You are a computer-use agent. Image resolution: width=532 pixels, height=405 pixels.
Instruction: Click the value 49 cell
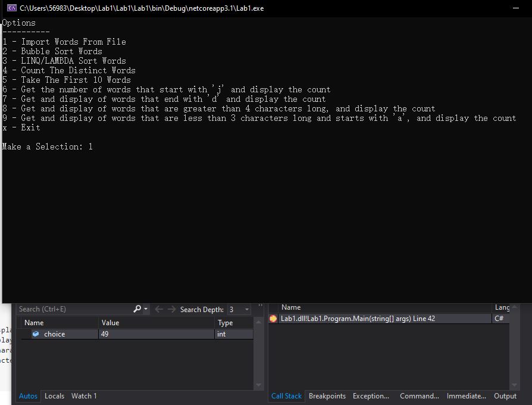pyautogui.click(x=157, y=334)
